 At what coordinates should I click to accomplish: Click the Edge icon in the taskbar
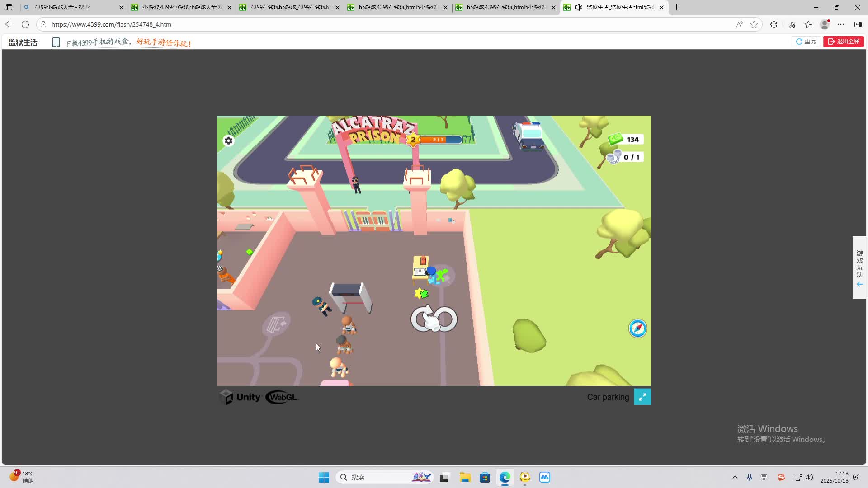pos(505,477)
